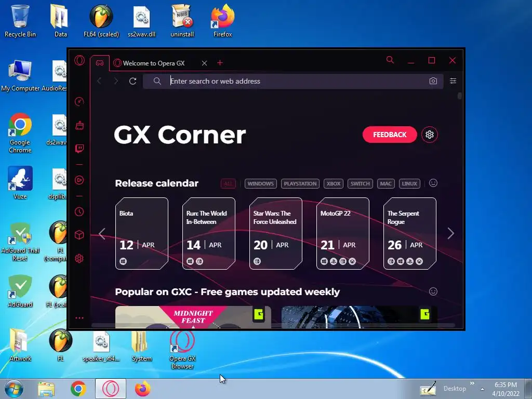Launch Firefox from taskbar
The width and height of the screenshot is (532, 399).
tap(143, 389)
